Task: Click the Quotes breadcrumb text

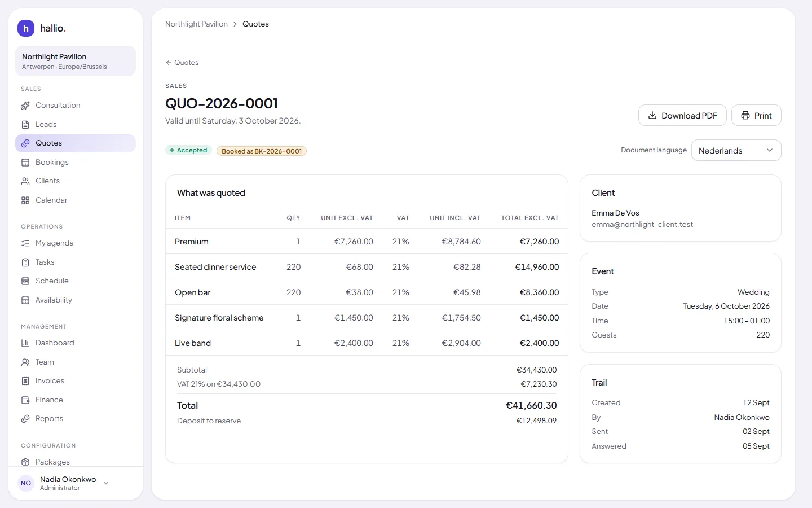Action: (255, 24)
